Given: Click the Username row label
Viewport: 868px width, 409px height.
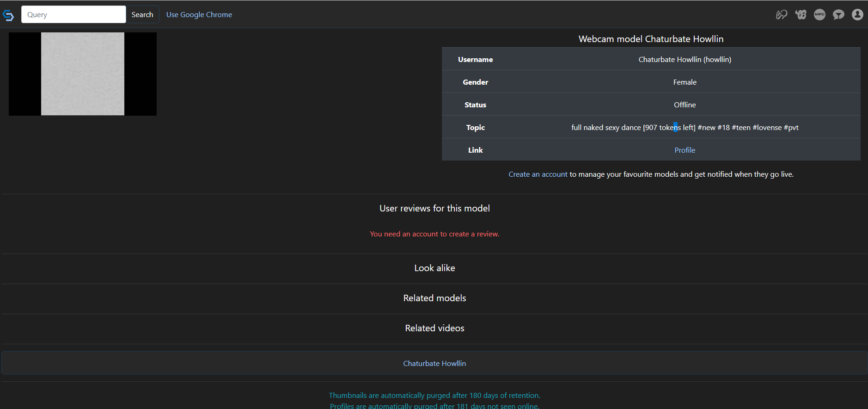Looking at the screenshot, I should click(475, 59).
